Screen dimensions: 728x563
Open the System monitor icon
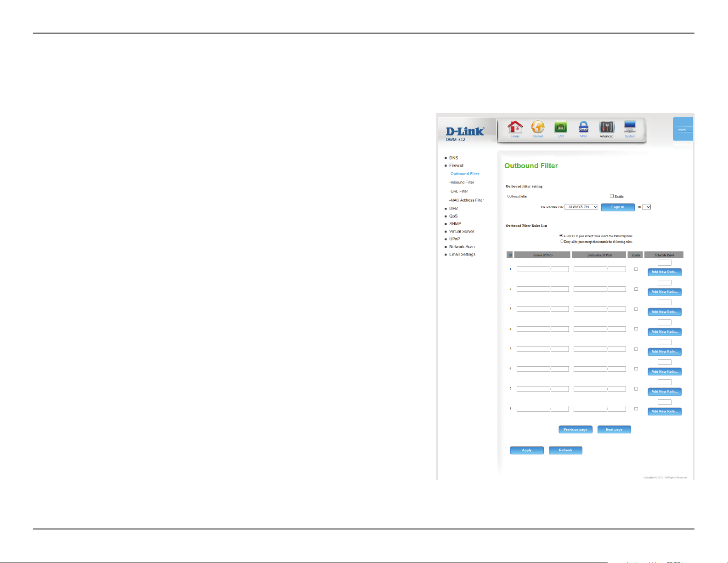coord(630,128)
